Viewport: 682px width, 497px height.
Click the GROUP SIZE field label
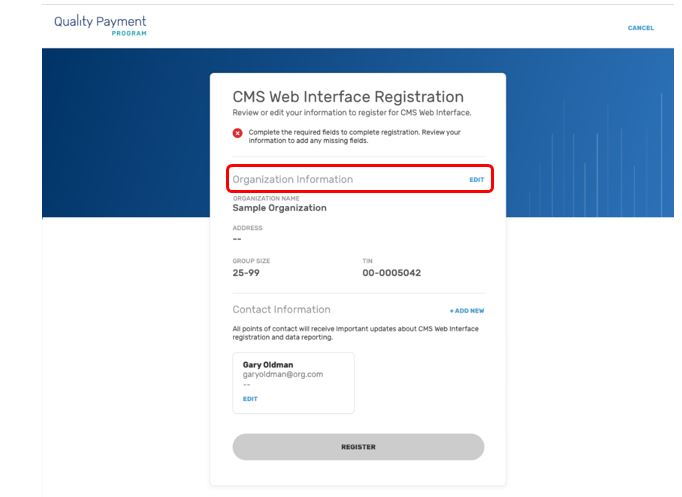click(x=251, y=261)
